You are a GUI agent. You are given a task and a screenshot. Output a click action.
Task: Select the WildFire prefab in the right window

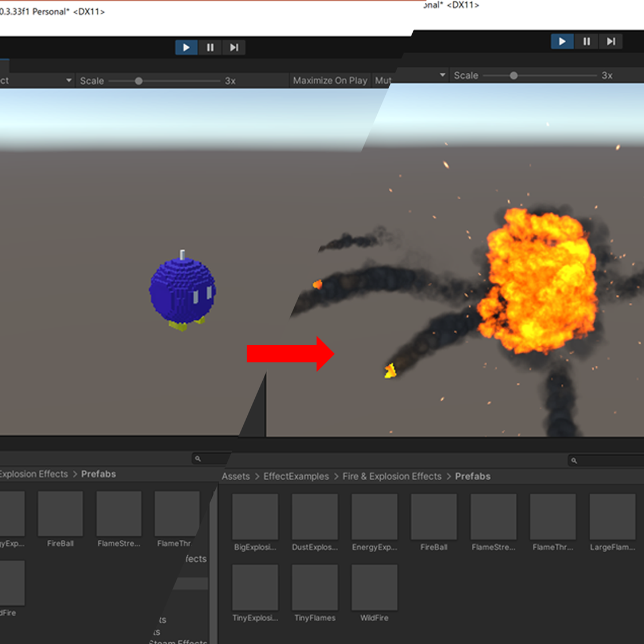tap(374, 593)
